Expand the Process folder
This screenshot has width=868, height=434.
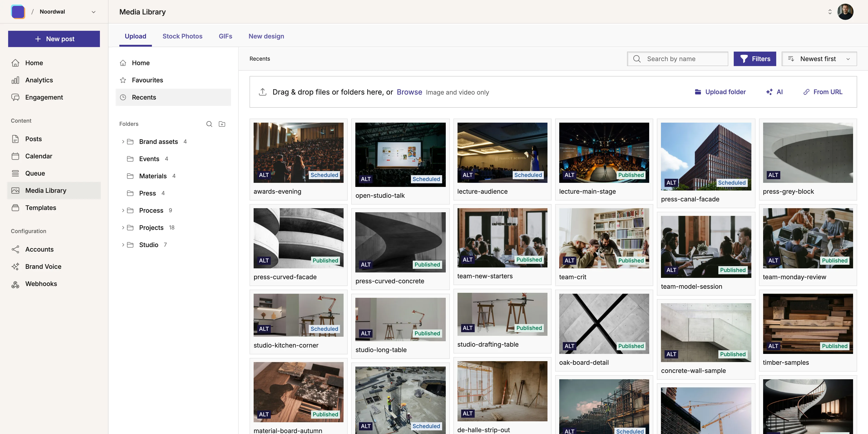(123, 210)
